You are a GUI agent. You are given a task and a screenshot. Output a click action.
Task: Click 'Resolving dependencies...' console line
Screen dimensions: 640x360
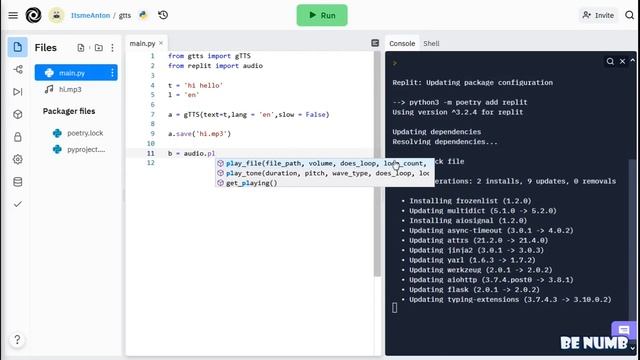click(x=445, y=142)
